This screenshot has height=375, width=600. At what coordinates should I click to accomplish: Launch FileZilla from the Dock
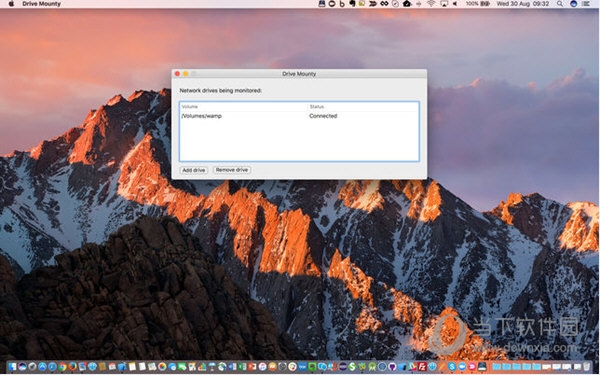pos(422,367)
